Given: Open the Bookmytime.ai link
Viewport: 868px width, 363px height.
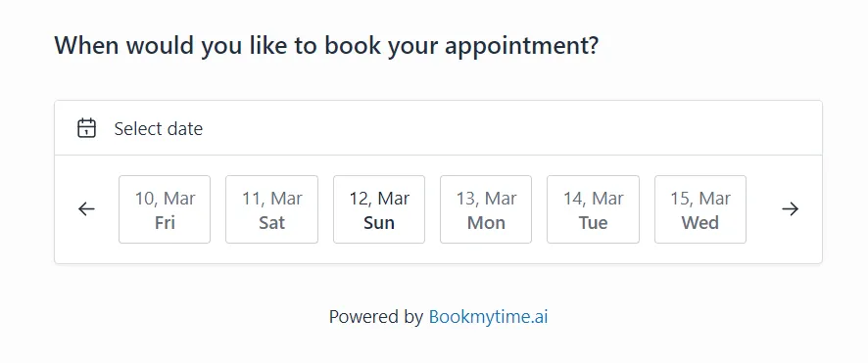Looking at the screenshot, I should point(488,317).
